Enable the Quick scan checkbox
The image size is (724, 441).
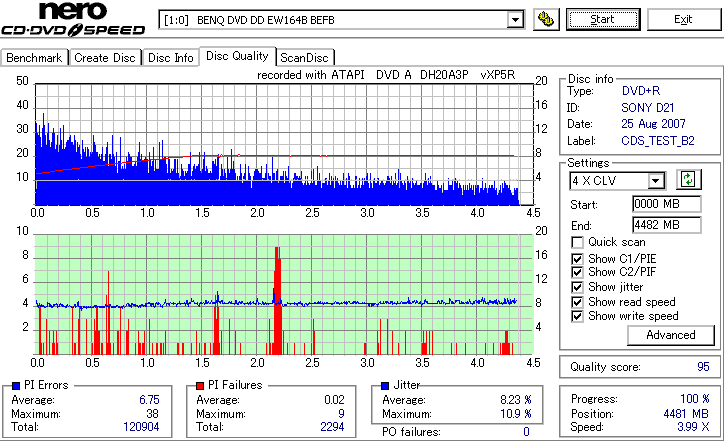click(577, 242)
